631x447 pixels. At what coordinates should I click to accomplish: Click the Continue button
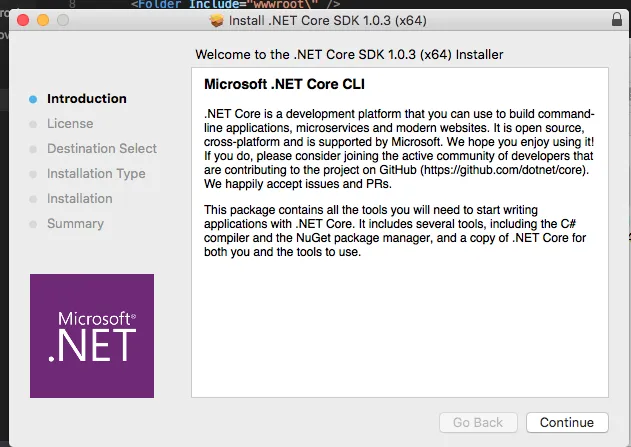567,422
